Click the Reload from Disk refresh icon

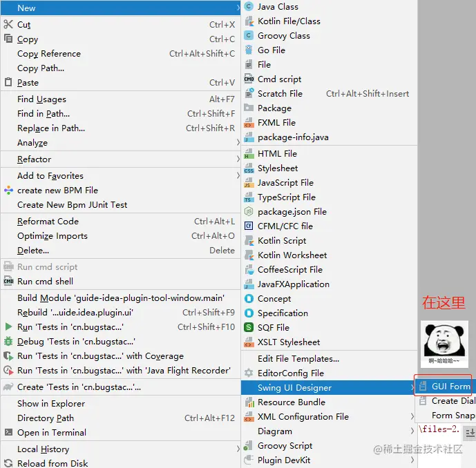(8, 463)
